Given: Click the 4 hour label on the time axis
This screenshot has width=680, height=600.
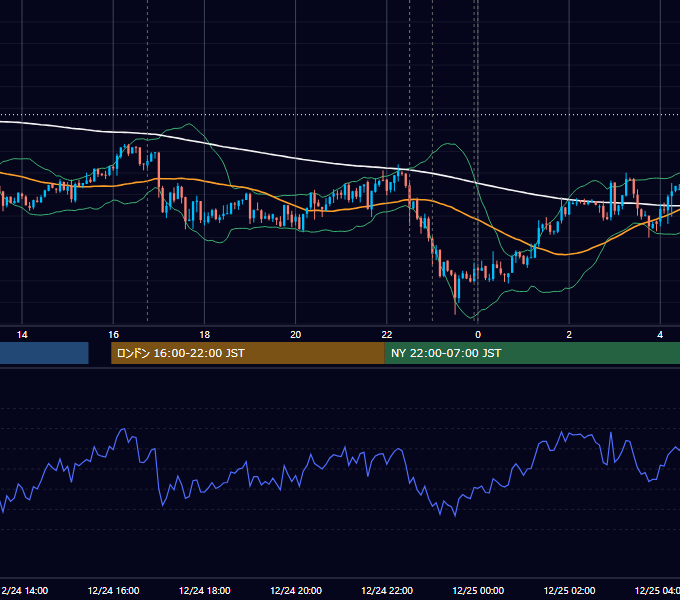Looking at the screenshot, I should click(x=660, y=335).
